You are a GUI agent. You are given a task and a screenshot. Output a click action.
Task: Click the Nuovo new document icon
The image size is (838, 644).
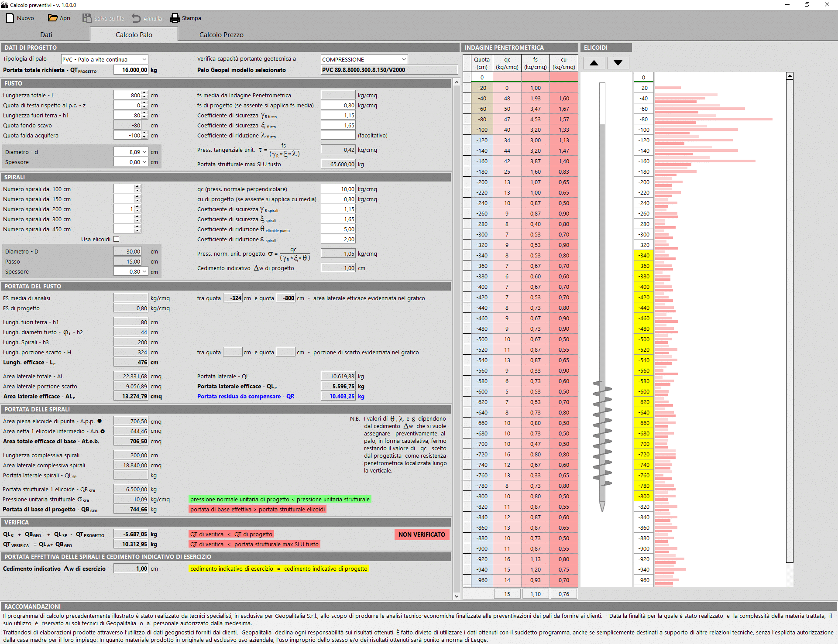[10, 18]
